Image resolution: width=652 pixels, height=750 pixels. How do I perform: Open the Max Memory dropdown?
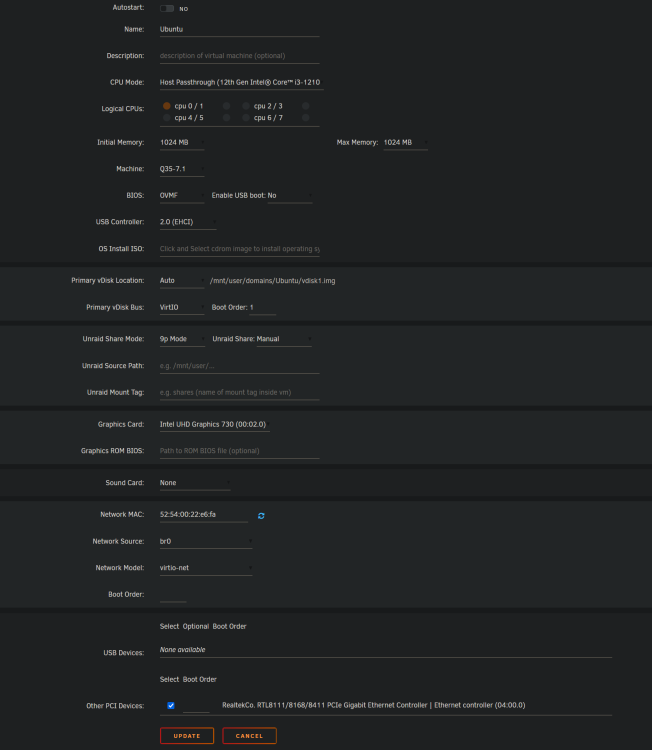[406, 143]
